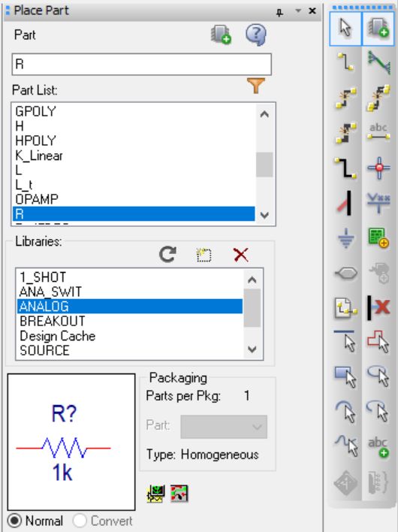Click the orange filter funnel icon

(256, 85)
